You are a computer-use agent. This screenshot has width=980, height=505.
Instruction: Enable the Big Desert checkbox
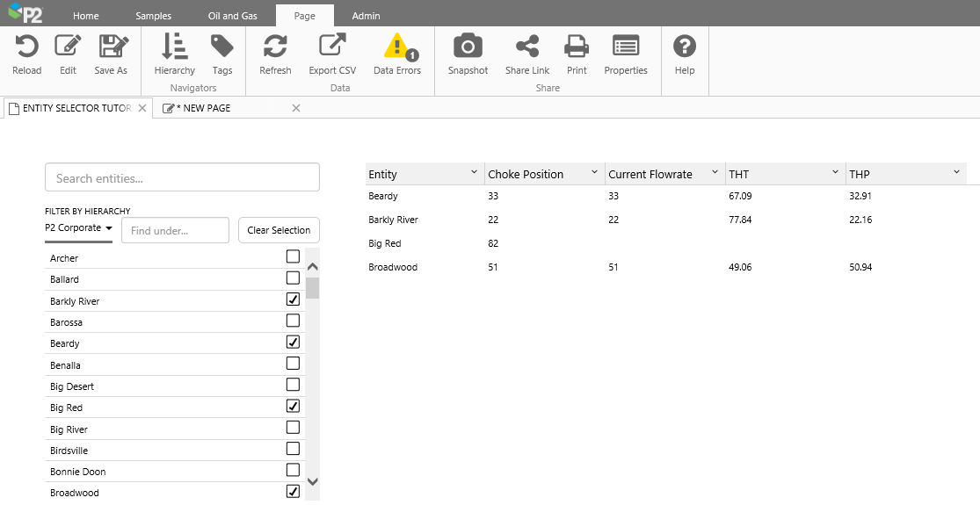tap(293, 385)
